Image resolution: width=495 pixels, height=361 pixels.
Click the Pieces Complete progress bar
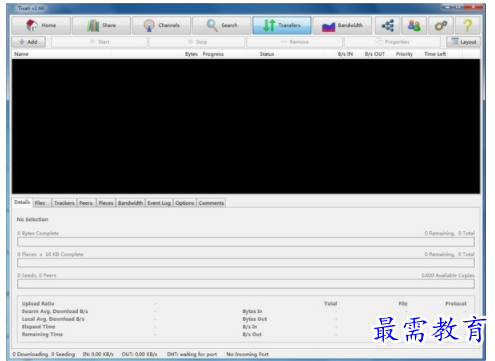point(246,263)
